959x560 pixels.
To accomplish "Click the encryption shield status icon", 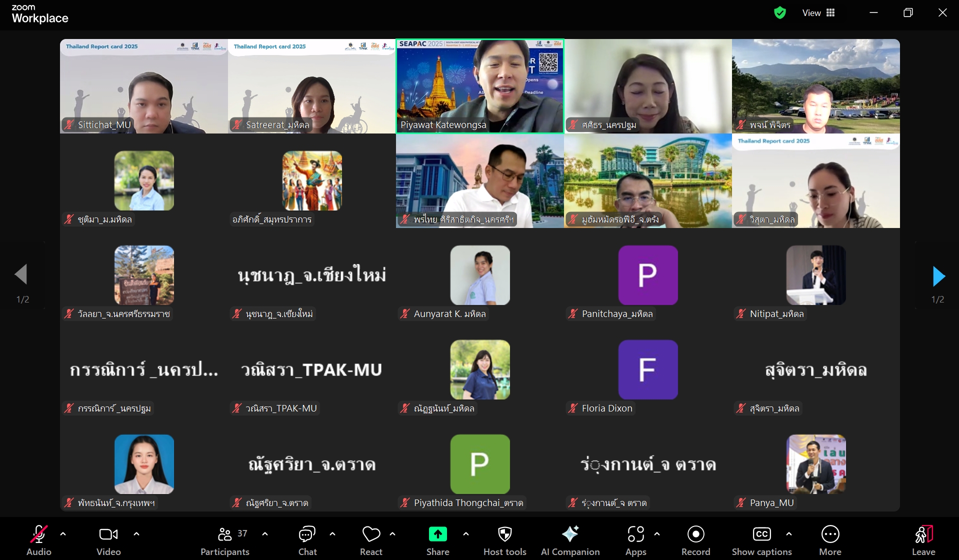I will (779, 13).
